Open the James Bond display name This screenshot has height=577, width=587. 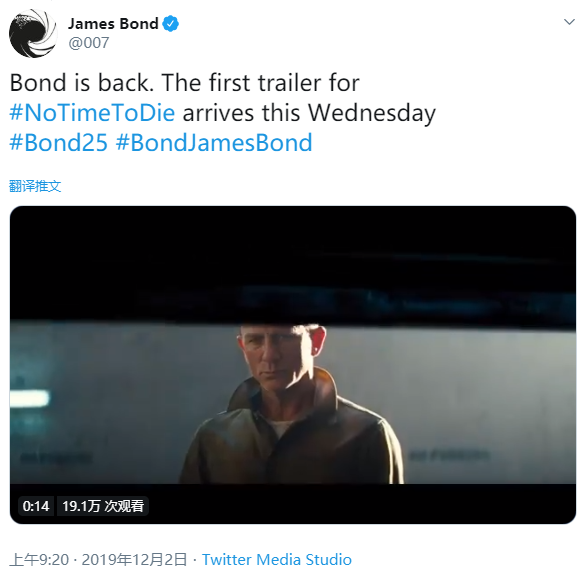[113, 24]
